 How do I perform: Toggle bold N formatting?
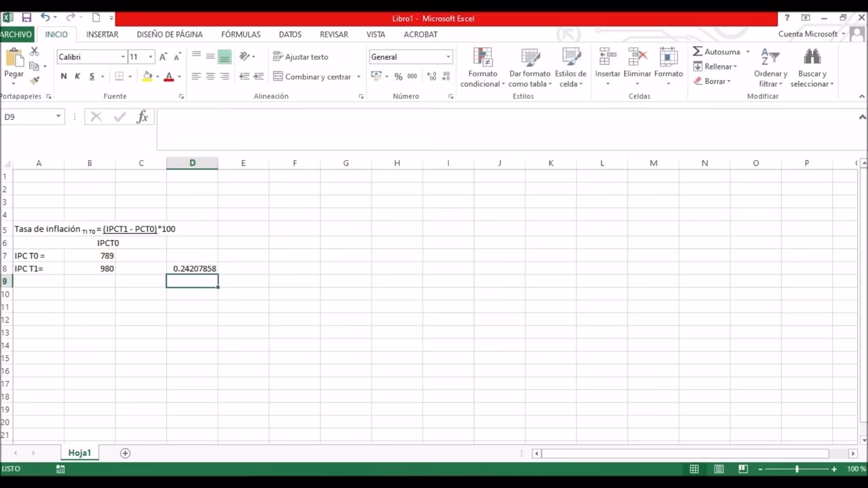coord(64,77)
